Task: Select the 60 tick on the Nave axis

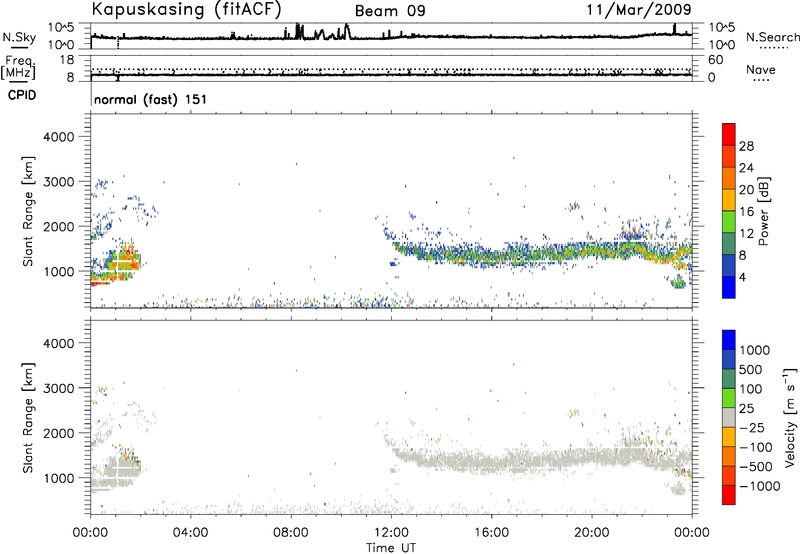Action: (715, 60)
